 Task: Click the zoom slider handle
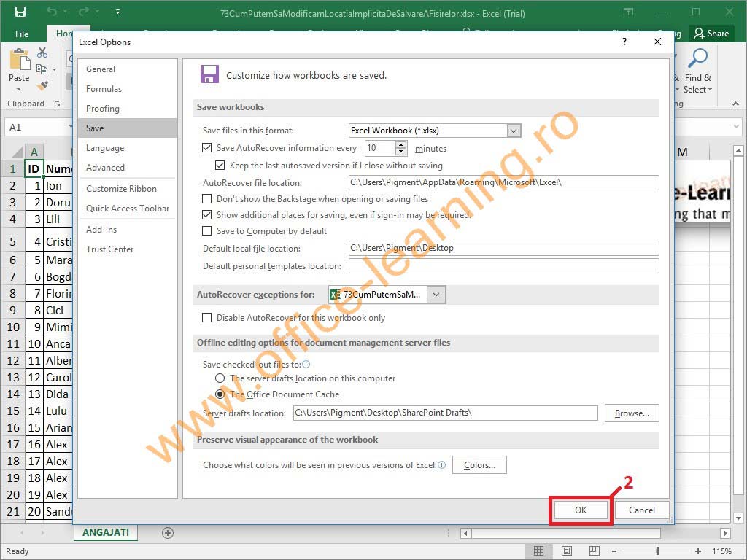click(x=657, y=551)
